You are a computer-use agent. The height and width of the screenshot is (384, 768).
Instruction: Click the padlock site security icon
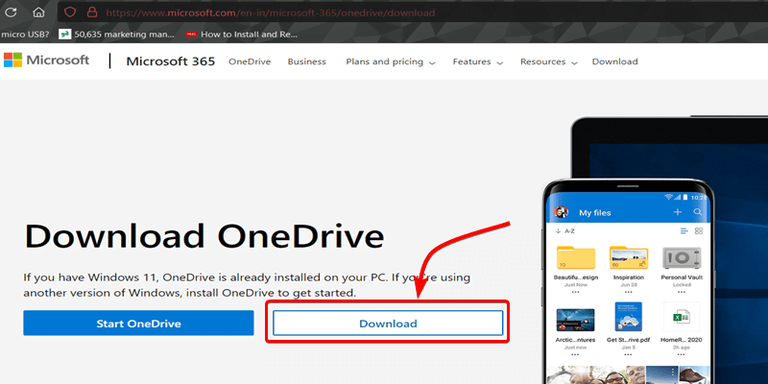pyautogui.click(x=92, y=12)
